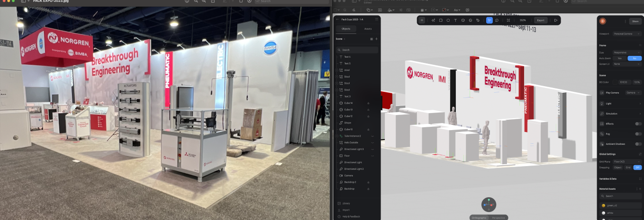644x220 pixels.
Task: Select the Text tool in toolbar
Action: [x=455, y=20]
